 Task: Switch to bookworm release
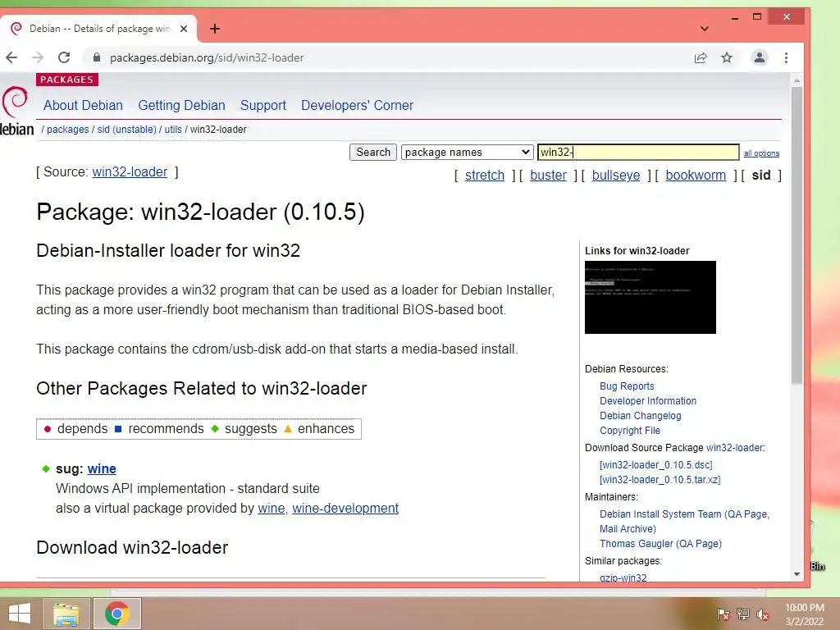pyautogui.click(x=696, y=176)
